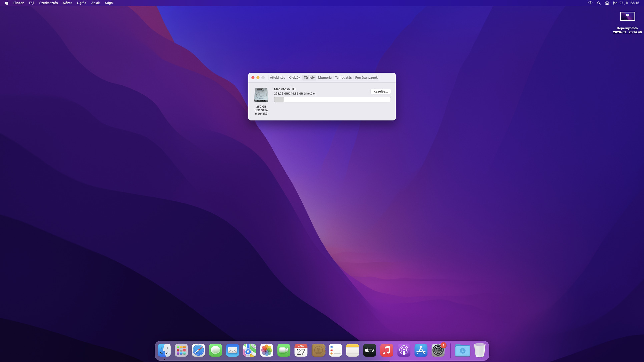Open the Apple menu
The width and height of the screenshot is (644, 362).
pos(6,3)
